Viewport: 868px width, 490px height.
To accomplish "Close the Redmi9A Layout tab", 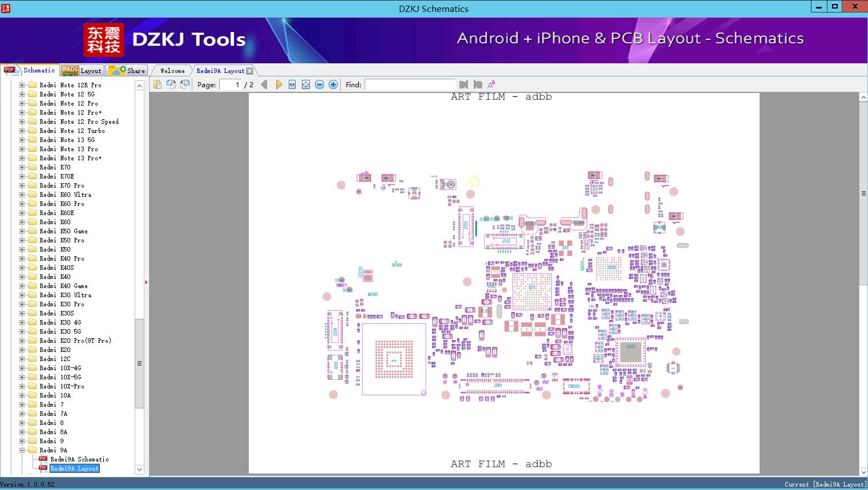I will tap(249, 71).
